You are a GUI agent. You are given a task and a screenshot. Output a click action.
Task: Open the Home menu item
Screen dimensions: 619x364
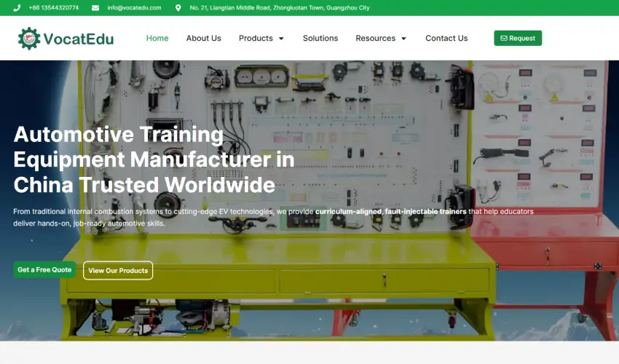click(157, 38)
